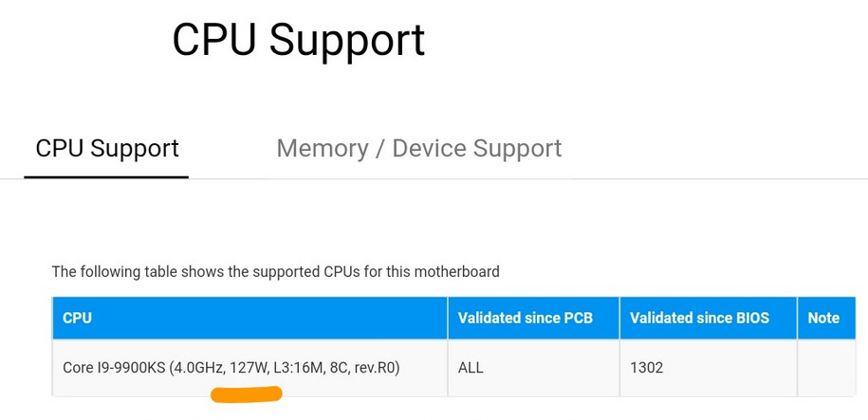Click the L3:16M cache text
The image size is (868, 420).
point(297,367)
